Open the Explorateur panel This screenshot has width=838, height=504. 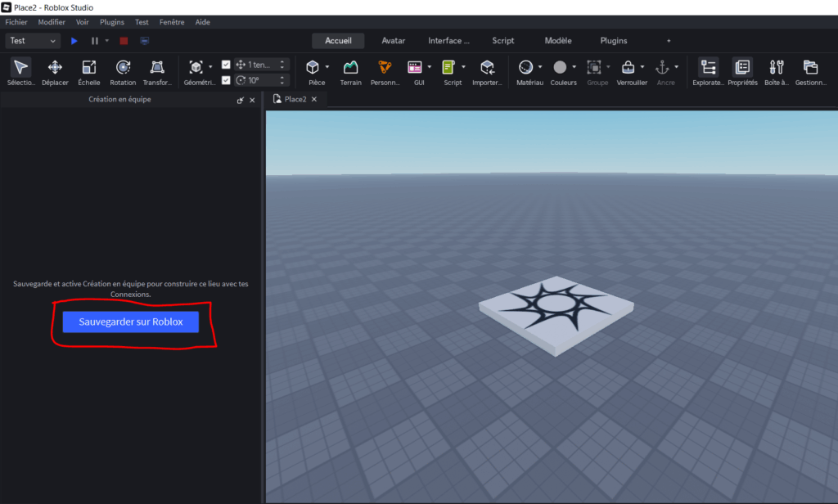click(708, 69)
